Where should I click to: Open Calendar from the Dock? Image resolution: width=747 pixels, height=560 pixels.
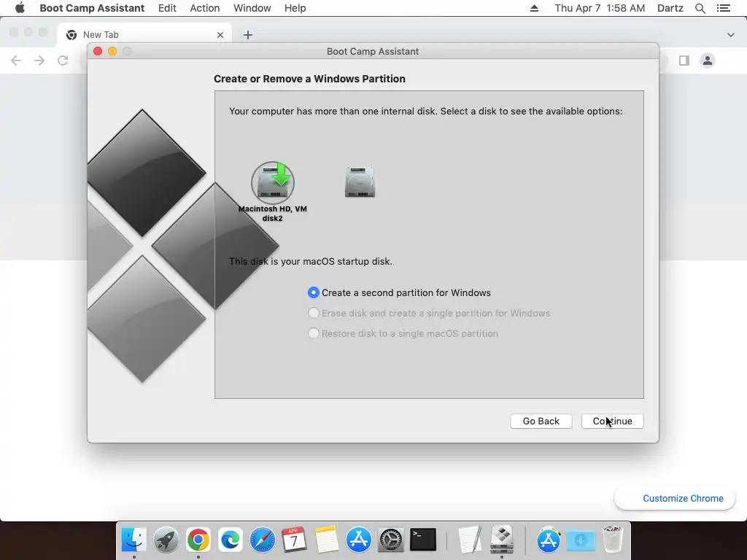coord(294,540)
